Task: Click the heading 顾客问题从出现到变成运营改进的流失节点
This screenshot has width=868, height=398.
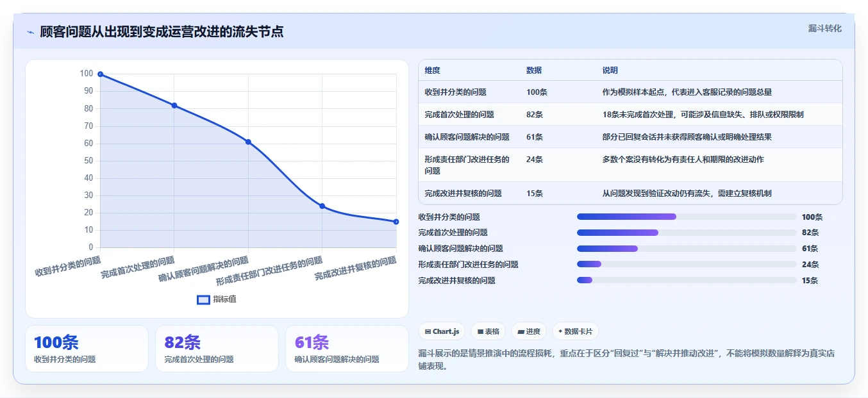Action: (162, 32)
